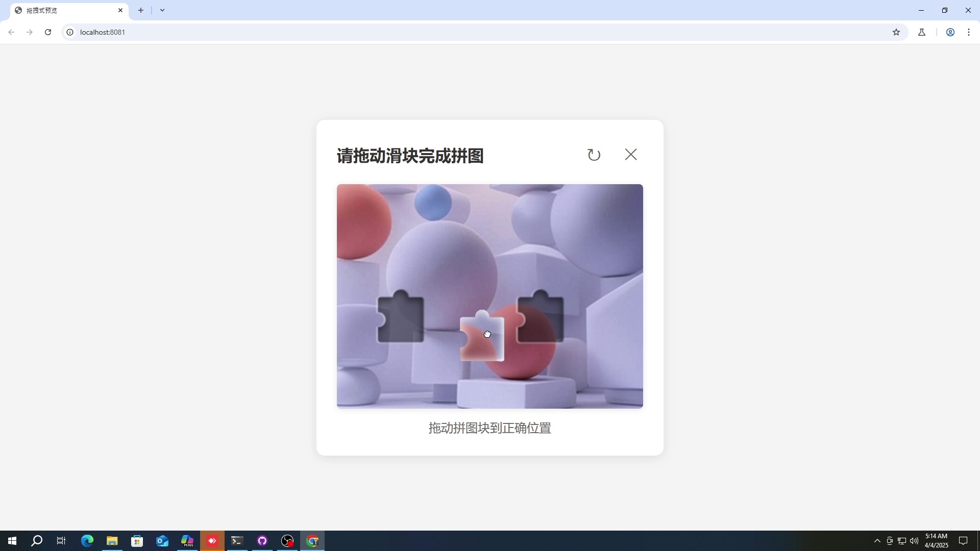
Task: Reload the browser page
Action: [48, 32]
